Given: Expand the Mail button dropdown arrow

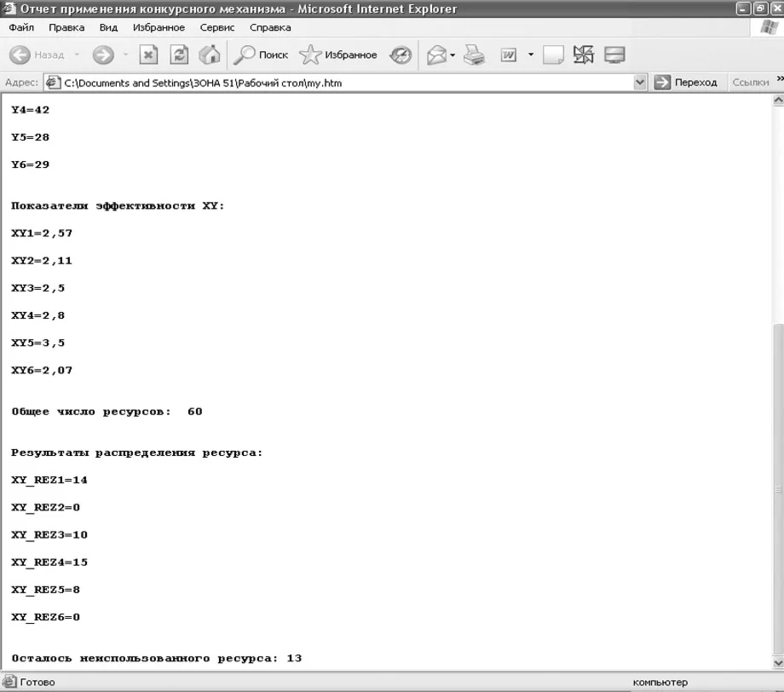Looking at the screenshot, I should coord(453,55).
